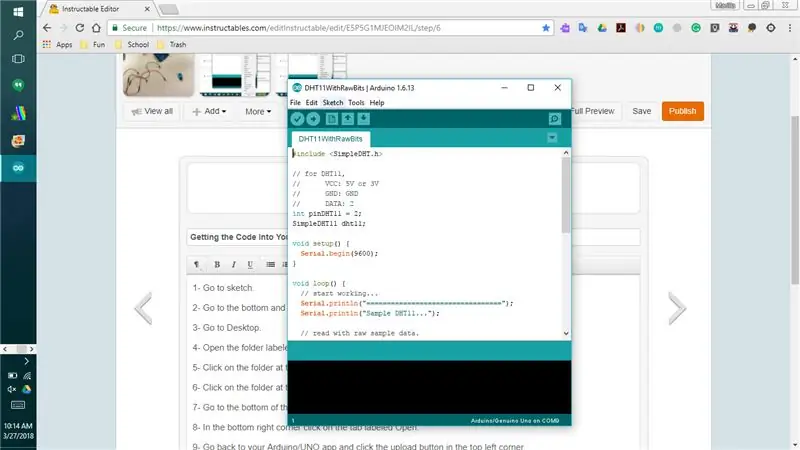Open the Apps bookmarks shortcut

tap(57, 44)
